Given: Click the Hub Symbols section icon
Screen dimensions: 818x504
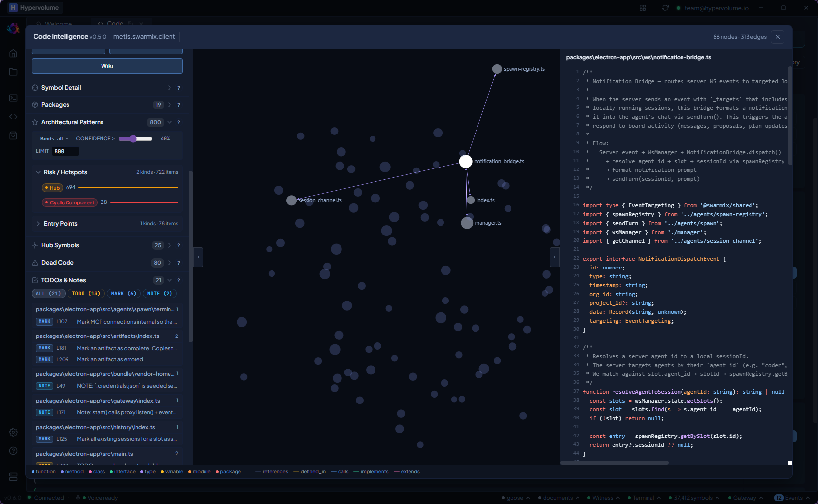Looking at the screenshot, I should [x=35, y=245].
